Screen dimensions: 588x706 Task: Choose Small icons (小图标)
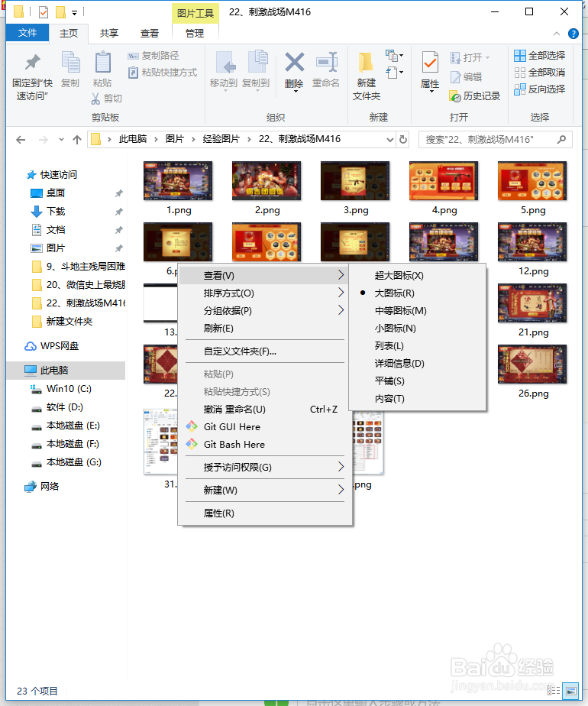point(418,329)
